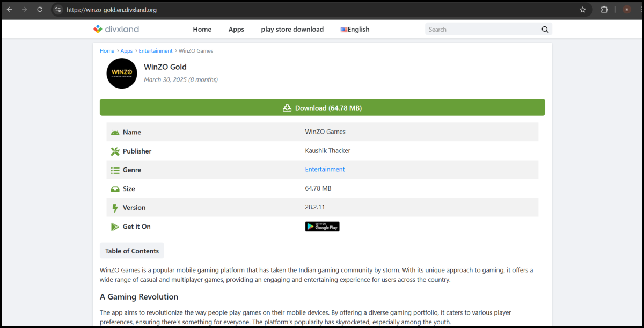Click the Android icon beside Name

[x=115, y=132]
